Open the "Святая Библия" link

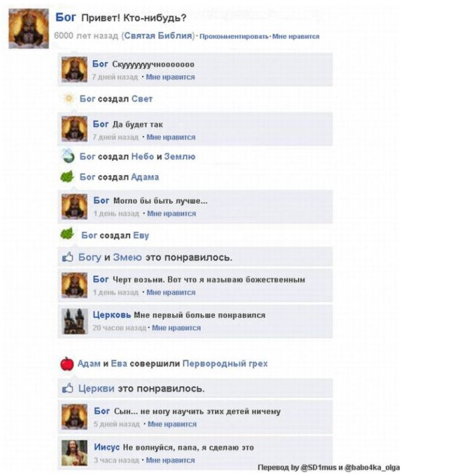[x=159, y=36]
